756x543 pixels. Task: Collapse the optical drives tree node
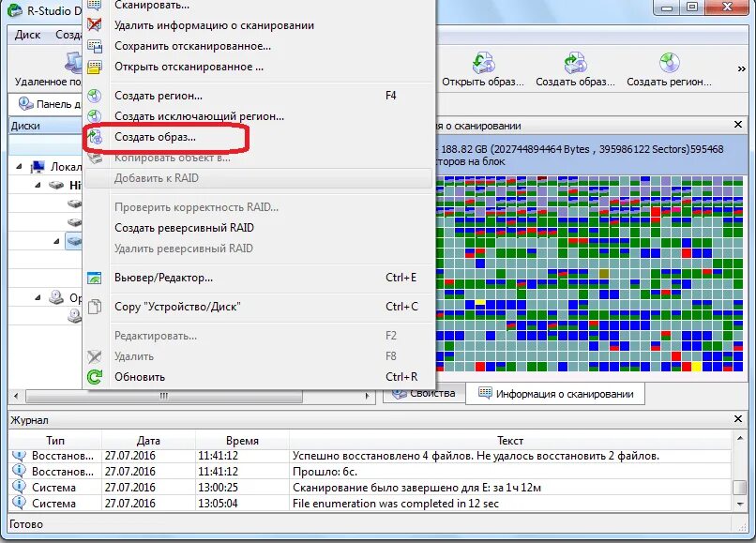[x=38, y=297]
